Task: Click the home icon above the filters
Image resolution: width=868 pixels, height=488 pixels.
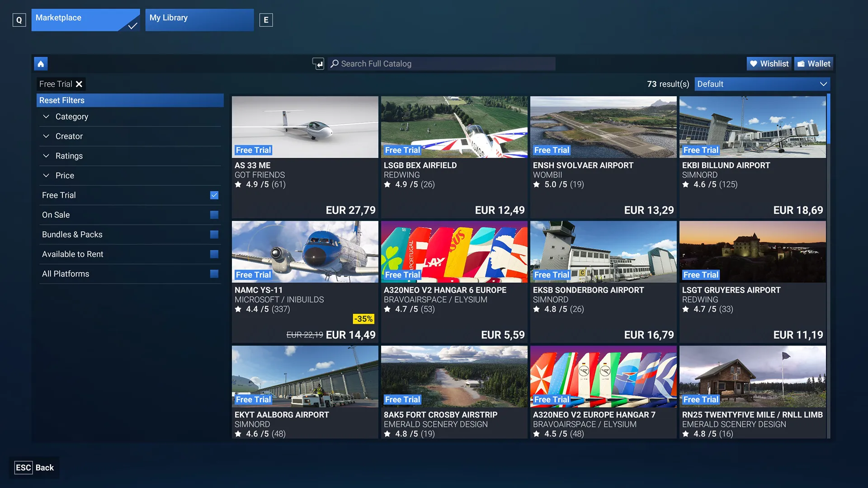Action: coord(41,63)
